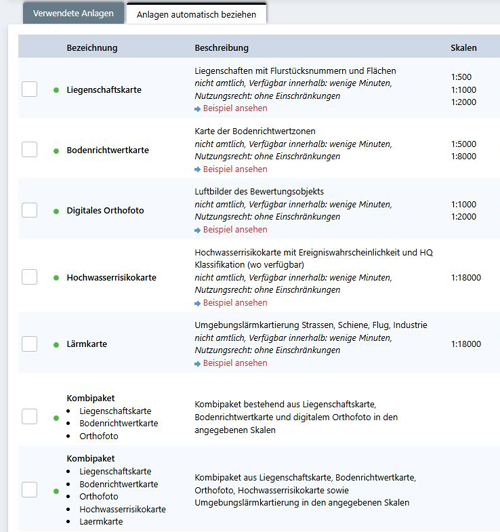The image size is (500, 532).
Task: Click Beispiel ansehen under Digitales Orthofoto
Action: tap(235, 229)
